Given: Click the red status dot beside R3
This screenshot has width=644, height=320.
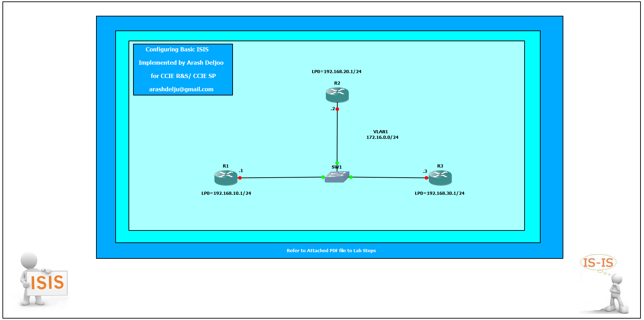Looking at the screenshot, I should coord(426,178).
